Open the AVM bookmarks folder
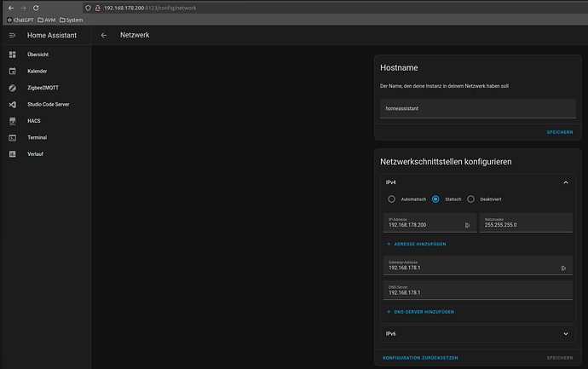The width and height of the screenshot is (588, 369). 47,20
